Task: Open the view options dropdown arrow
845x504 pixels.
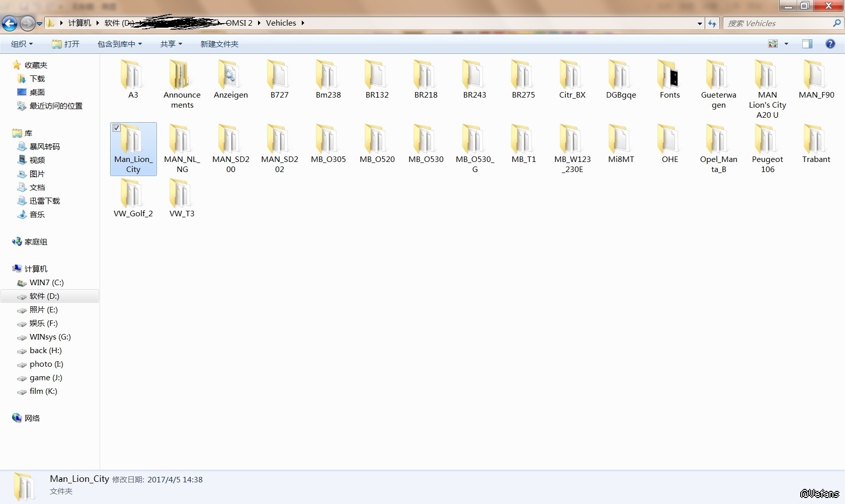Action: [786, 44]
